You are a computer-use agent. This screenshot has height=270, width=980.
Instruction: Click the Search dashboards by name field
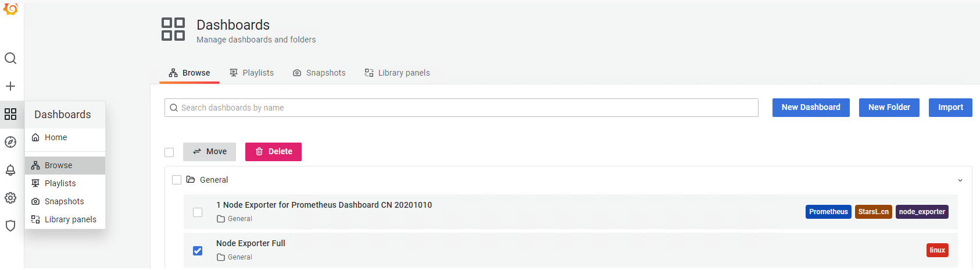(462, 108)
